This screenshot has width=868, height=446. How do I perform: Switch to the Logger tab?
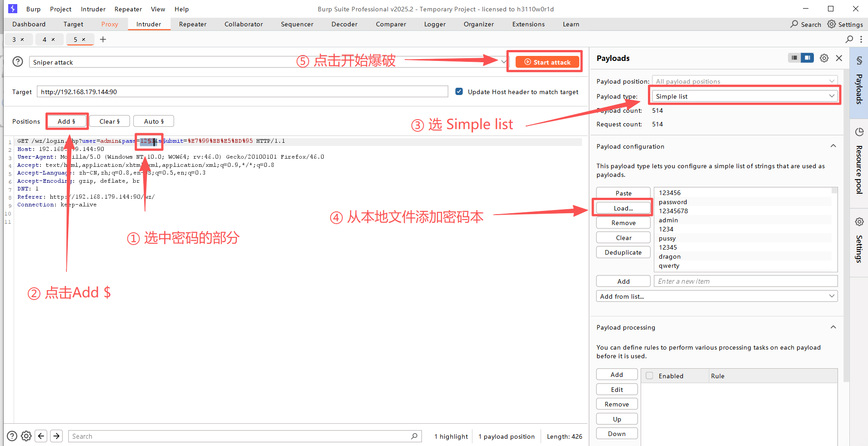coord(435,24)
